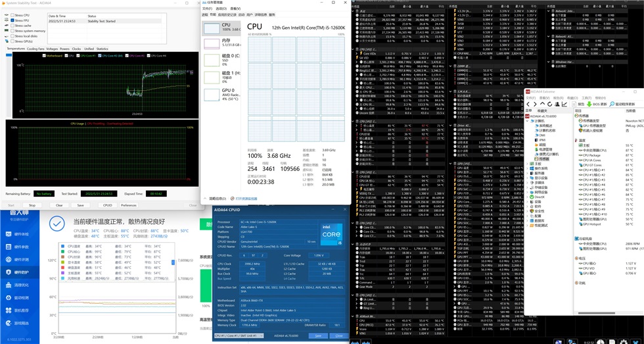Click Clear button in Stability Test
The height and width of the screenshot is (344, 644).
(59, 205)
